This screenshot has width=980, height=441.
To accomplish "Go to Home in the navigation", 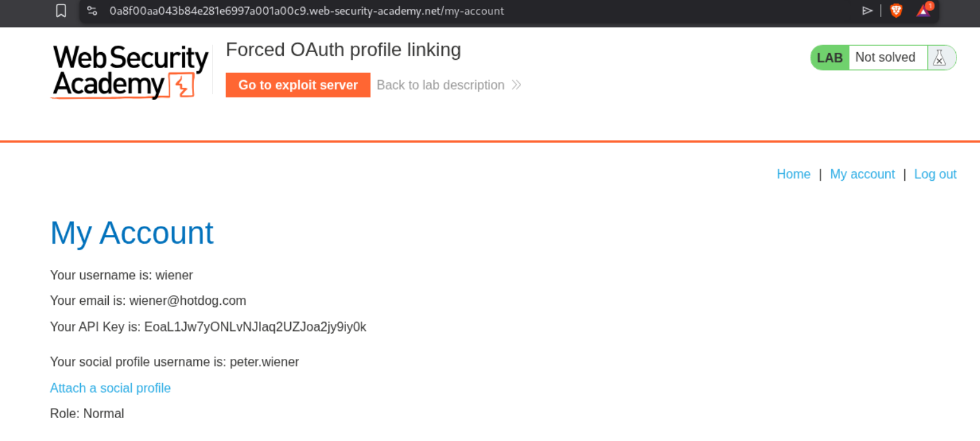I will (793, 174).
